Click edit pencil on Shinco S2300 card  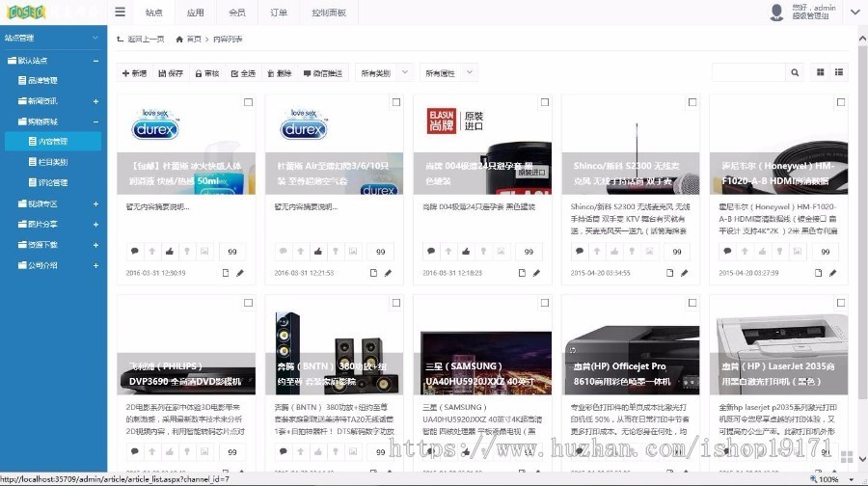point(684,273)
